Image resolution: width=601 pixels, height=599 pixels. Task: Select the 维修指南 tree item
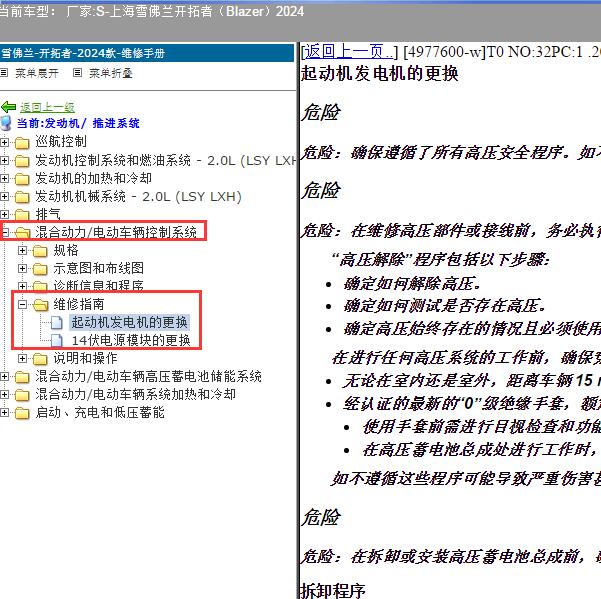[x=79, y=304]
